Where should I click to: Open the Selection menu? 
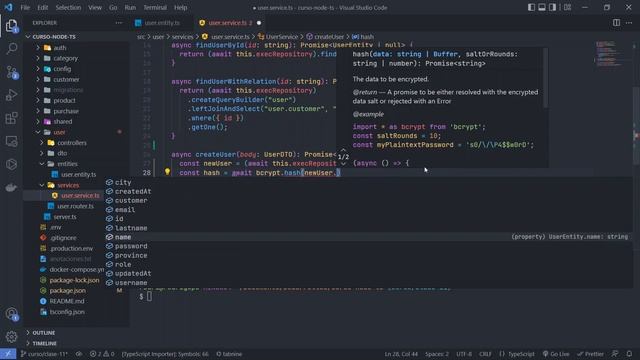(x=68, y=7)
